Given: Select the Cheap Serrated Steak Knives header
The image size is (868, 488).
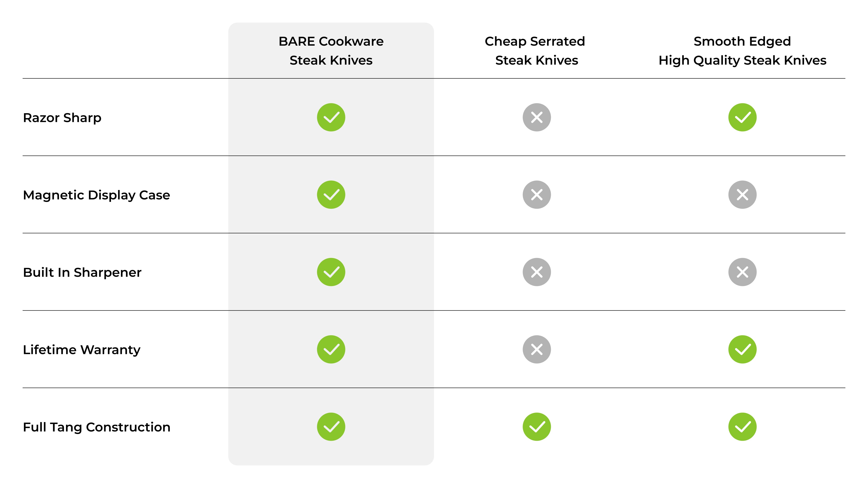Looking at the screenshot, I should click(536, 51).
